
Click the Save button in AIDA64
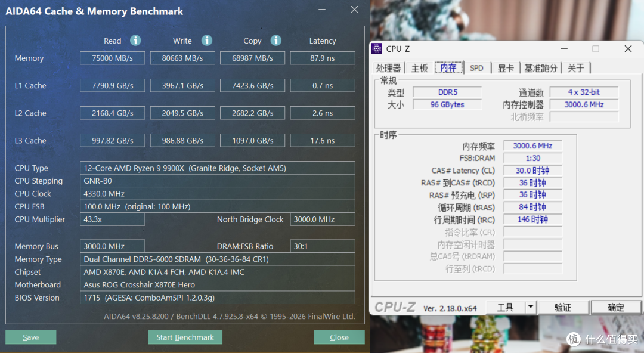pos(31,337)
